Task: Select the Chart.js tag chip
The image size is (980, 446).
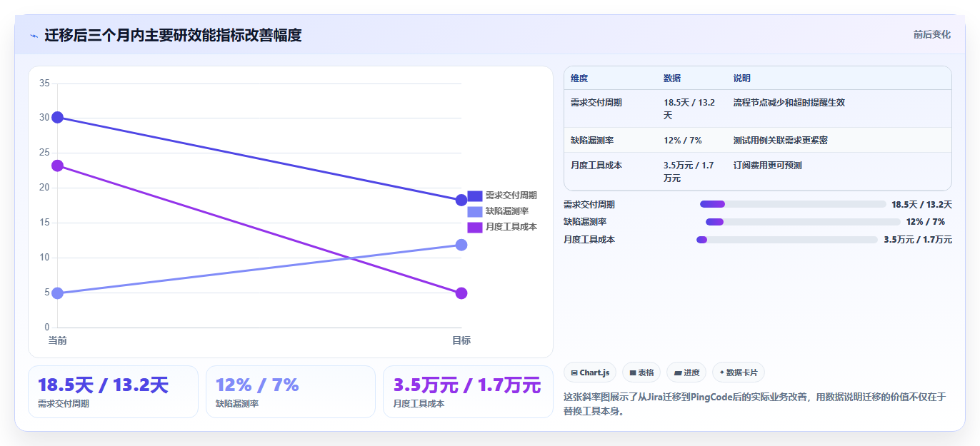Action: click(x=590, y=372)
